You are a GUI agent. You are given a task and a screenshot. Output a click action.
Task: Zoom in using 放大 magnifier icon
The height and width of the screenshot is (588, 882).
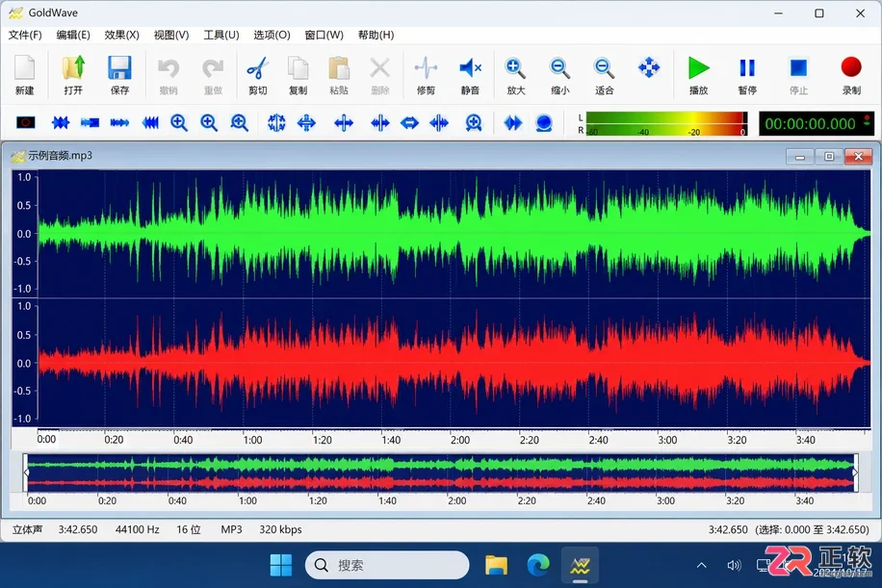tap(515, 75)
